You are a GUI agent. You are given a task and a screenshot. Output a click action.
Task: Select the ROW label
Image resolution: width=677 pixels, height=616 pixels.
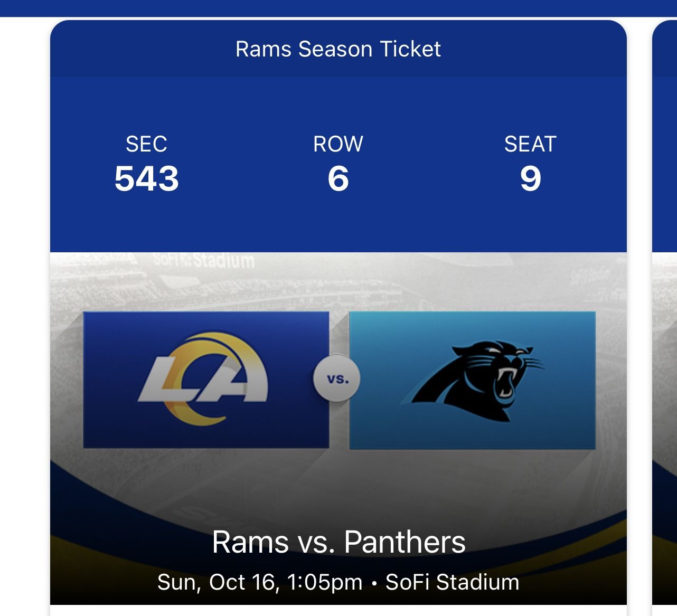click(x=338, y=144)
